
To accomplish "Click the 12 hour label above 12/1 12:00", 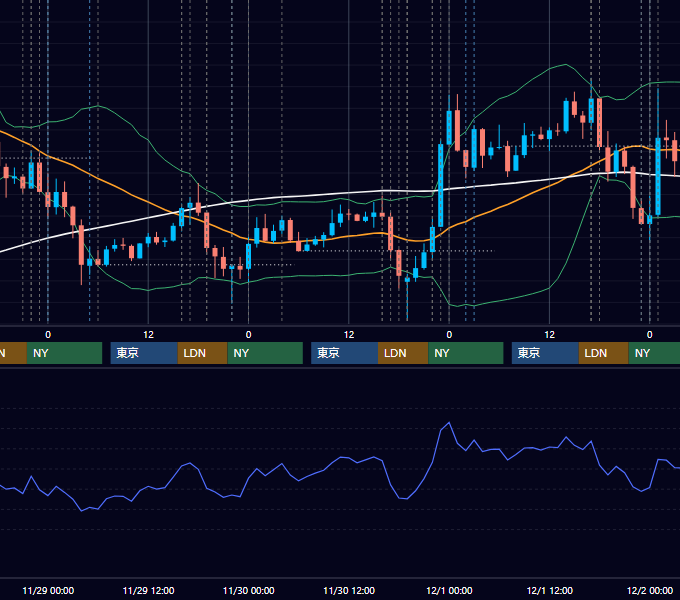I will 549,335.
